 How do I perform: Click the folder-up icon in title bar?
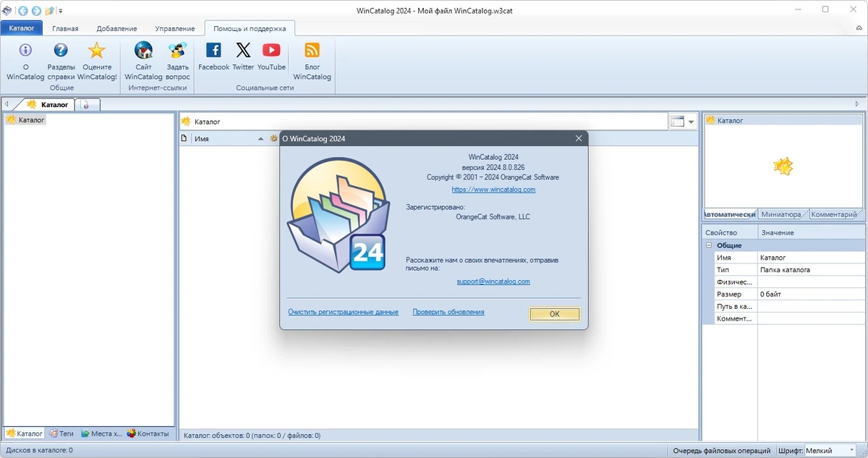(x=49, y=10)
